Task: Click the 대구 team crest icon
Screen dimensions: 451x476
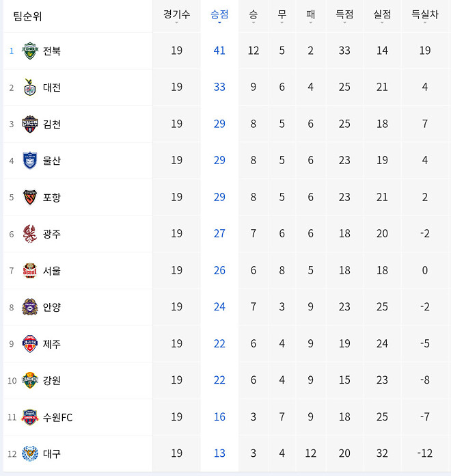Action: (29, 453)
